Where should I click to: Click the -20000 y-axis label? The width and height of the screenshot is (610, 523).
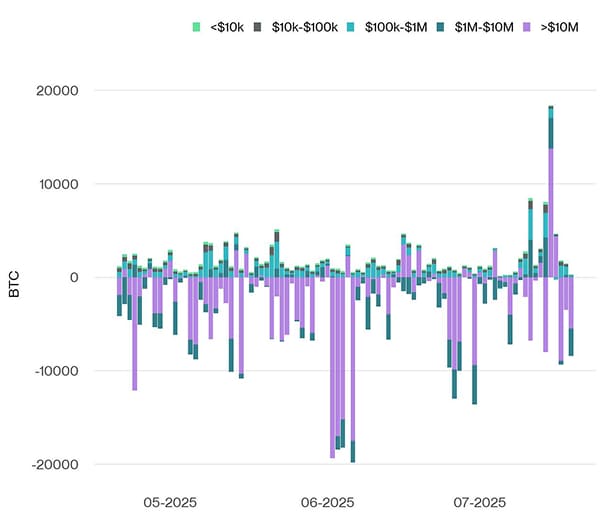pyautogui.click(x=56, y=464)
